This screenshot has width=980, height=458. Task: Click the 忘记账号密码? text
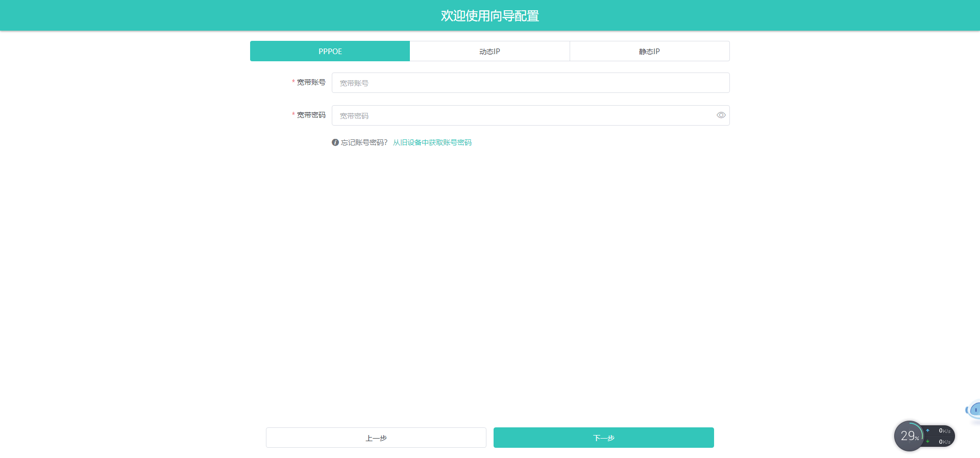pyautogui.click(x=364, y=142)
